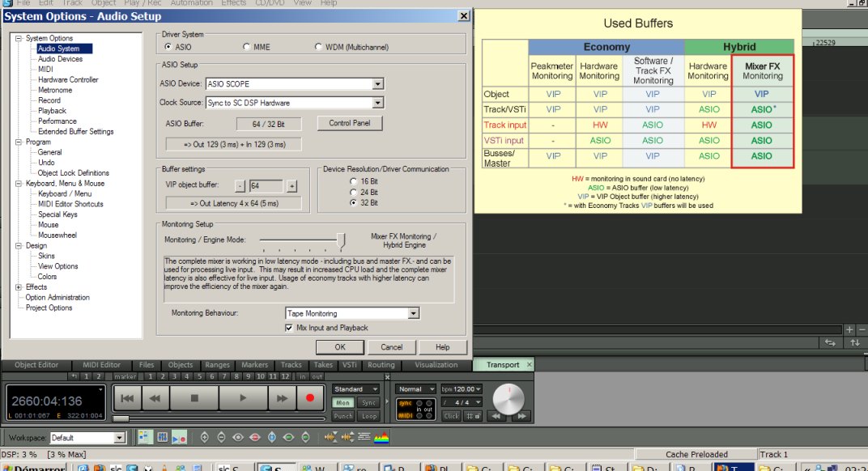The image size is (868, 471).
Task: Switch to the Routing tab
Action: click(x=381, y=365)
